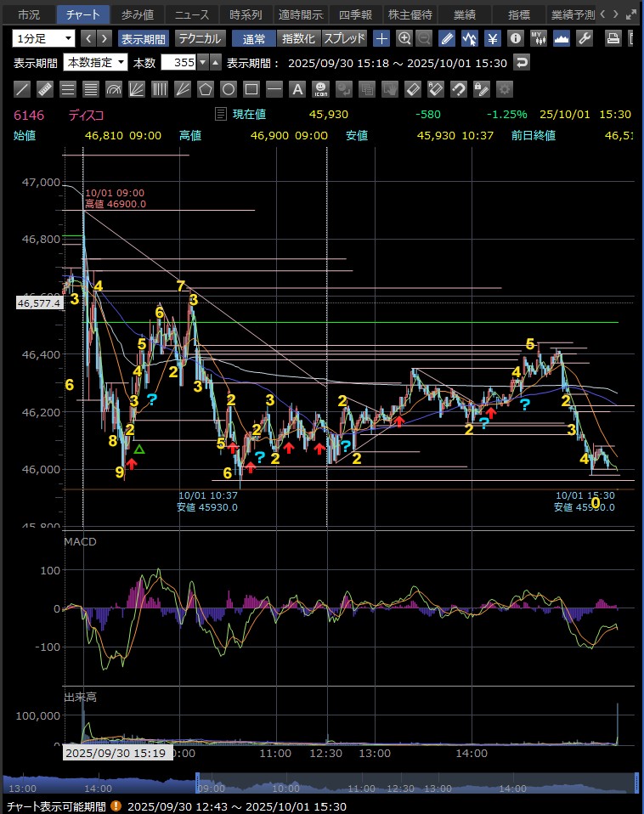
Task: Click the info (i) icon
Action: click(x=515, y=38)
